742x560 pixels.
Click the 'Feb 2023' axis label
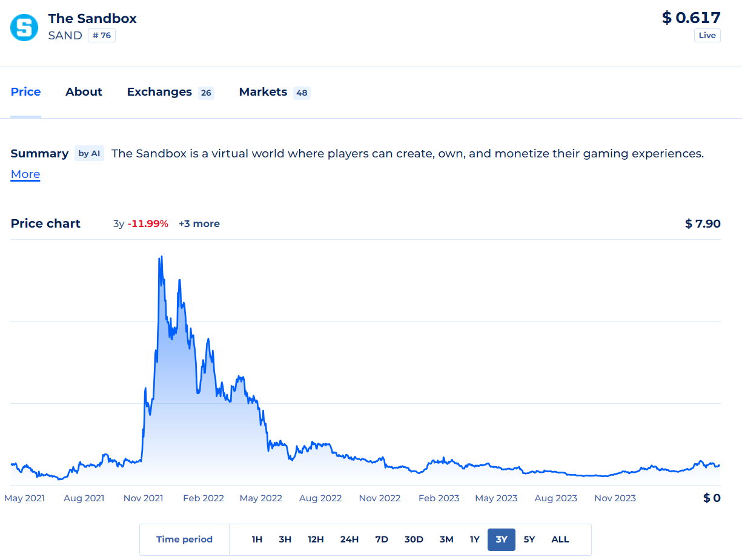[x=439, y=498]
